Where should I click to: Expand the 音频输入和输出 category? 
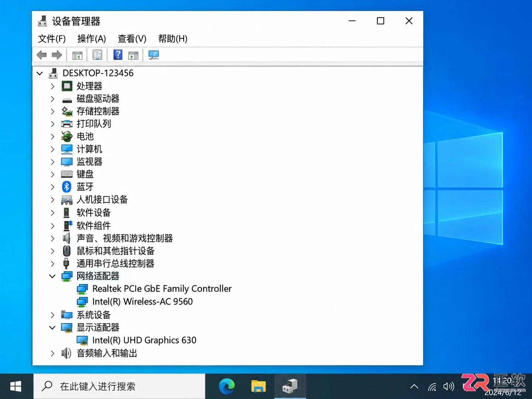coord(52,354)
